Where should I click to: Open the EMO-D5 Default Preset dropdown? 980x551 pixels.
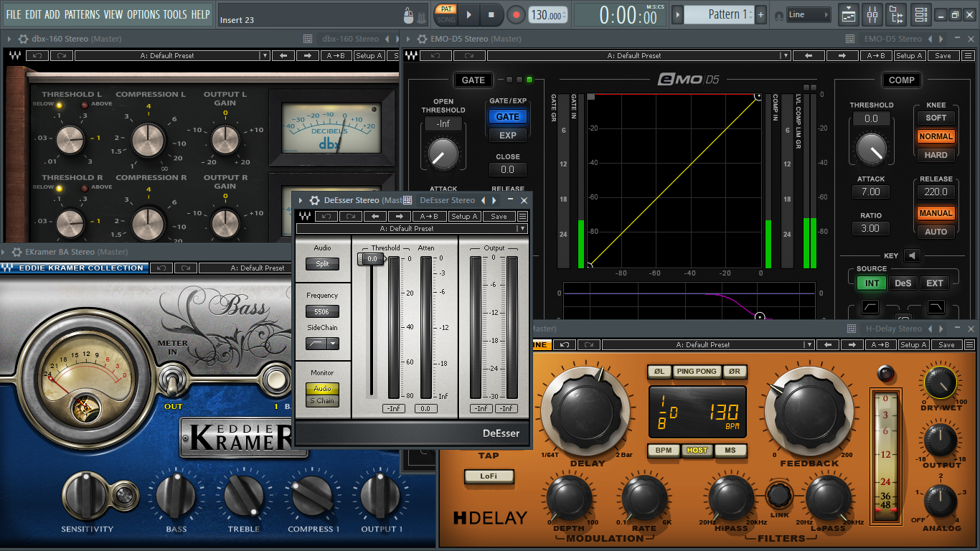point(786,56)
